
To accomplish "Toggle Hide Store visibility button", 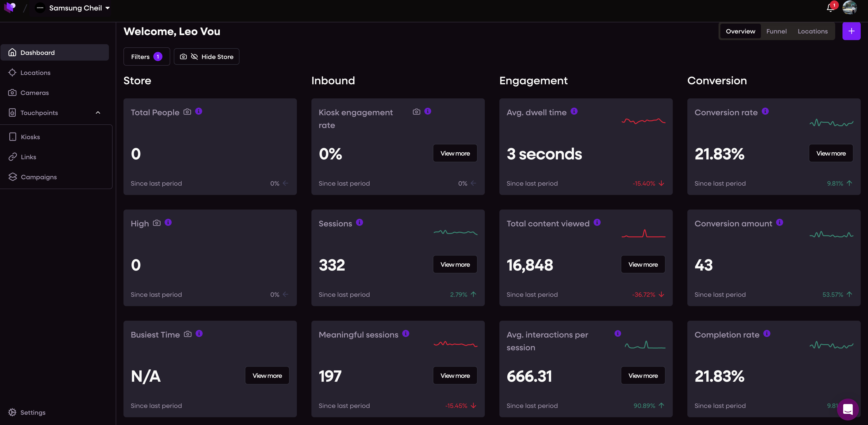I will (x=207, y=56).
